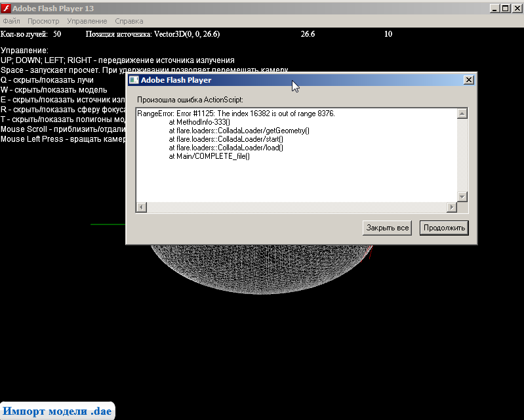Viewport: 524px width, 420px height.
Task: Click the horizontal scrollbar track under the error text
Action: (x=295, y=208)
